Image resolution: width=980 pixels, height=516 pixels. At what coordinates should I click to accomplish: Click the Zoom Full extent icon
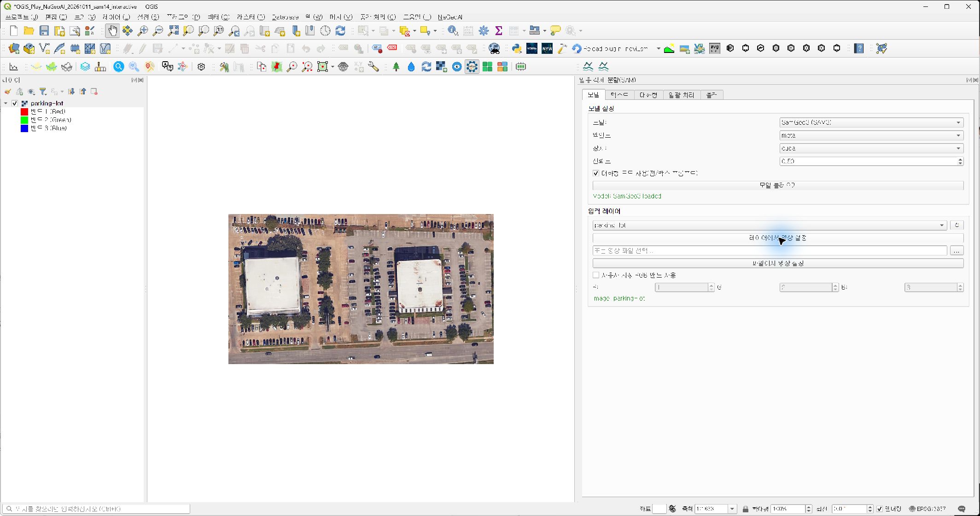coord(173,31)
